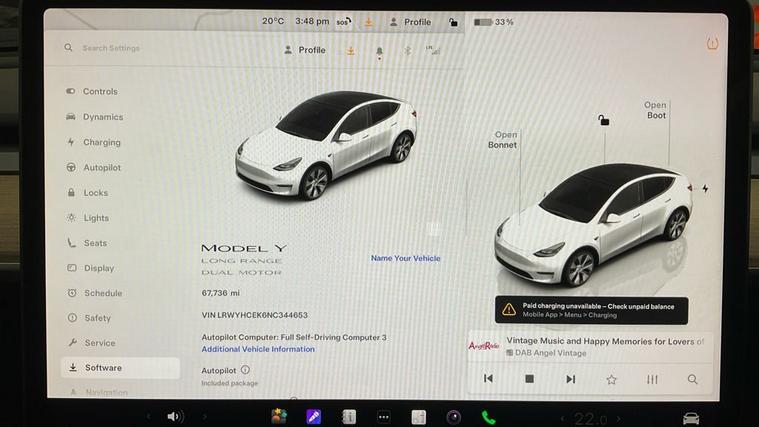The image size is (759, 427).
Task: Tap Open Bonnet on the car view
Action: pos(502,140)
